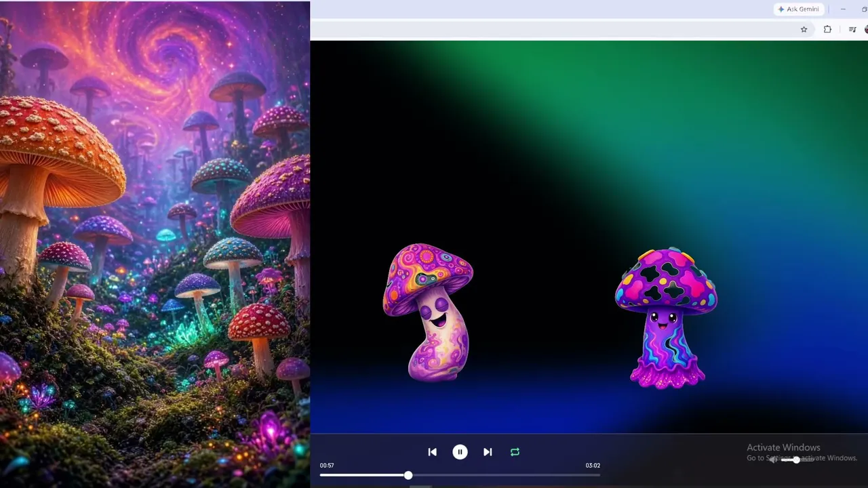Viewport: 868px width, 488px height.
Task: Click the right purple spotted mushroom character
Action: pyautogui.click(x=666, y=318)
